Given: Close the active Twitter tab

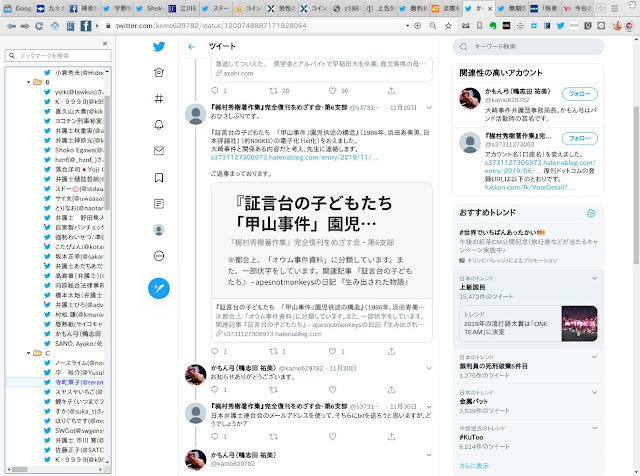Looking at the screenshot, I should 490,9.
